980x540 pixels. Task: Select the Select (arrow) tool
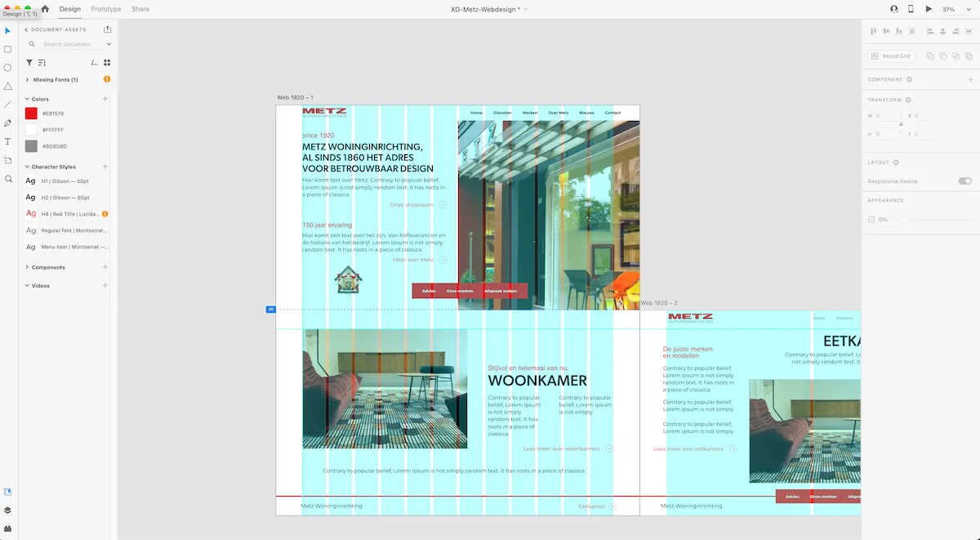click(x=8, y=30)
